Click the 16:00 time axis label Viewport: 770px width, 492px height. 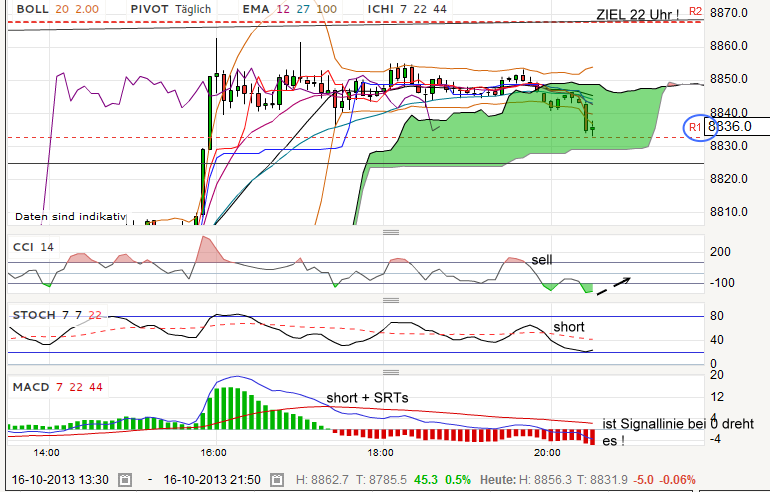pos(214,452)
